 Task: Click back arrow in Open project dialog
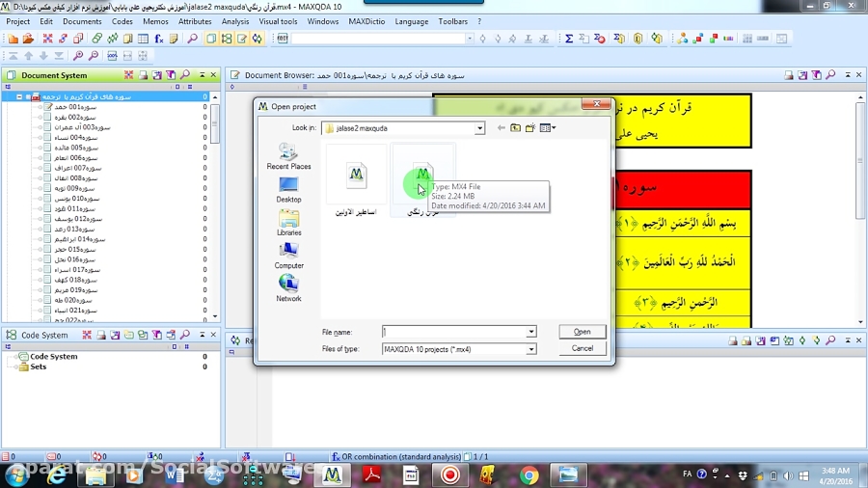tap(501, 128)
